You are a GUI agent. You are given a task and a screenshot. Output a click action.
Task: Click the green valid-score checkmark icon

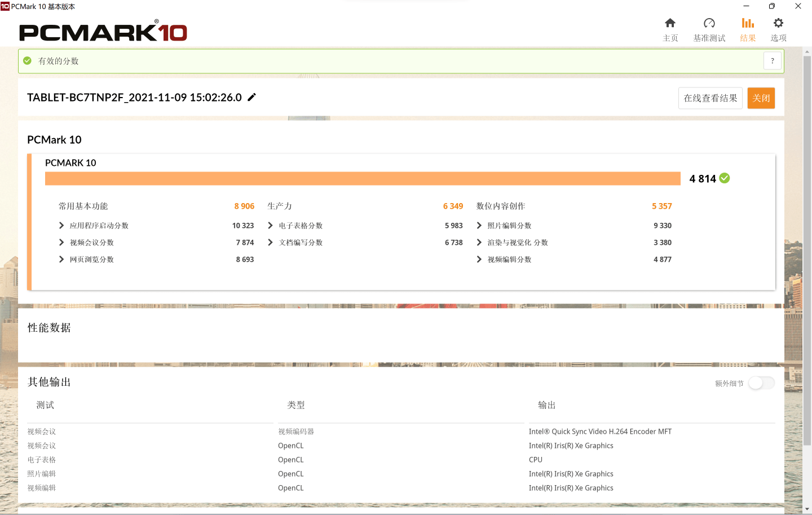[27, 60]
